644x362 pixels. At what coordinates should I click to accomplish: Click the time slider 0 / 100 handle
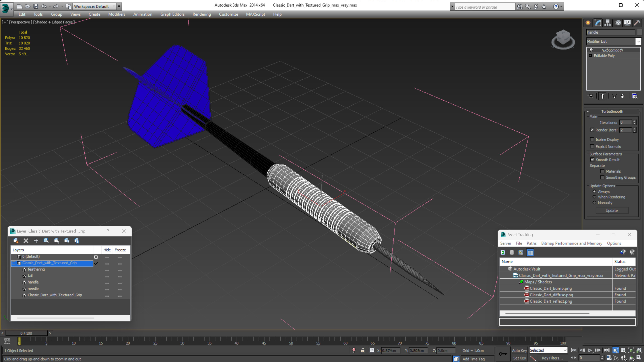[26, 333]
